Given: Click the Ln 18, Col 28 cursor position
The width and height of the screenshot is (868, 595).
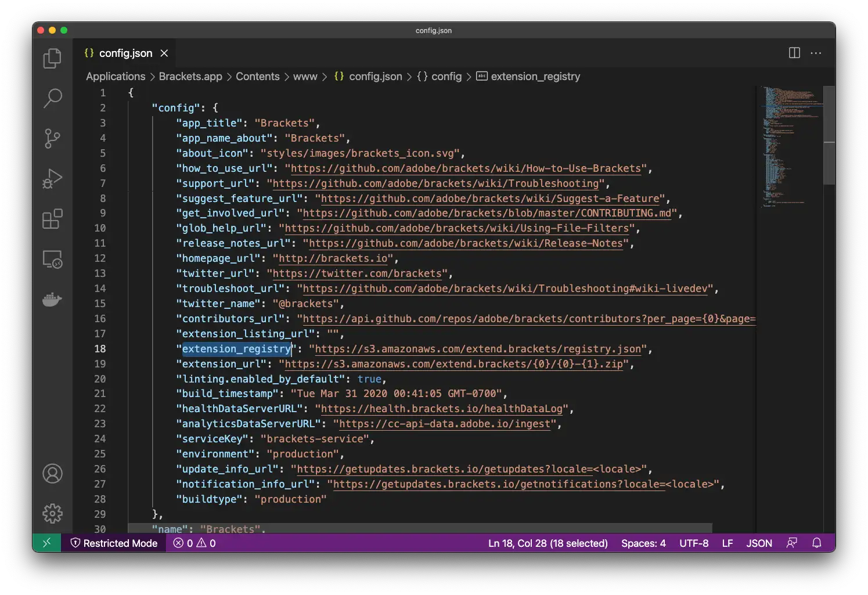Looking at the screenshot, I should [x=548, y=543].
